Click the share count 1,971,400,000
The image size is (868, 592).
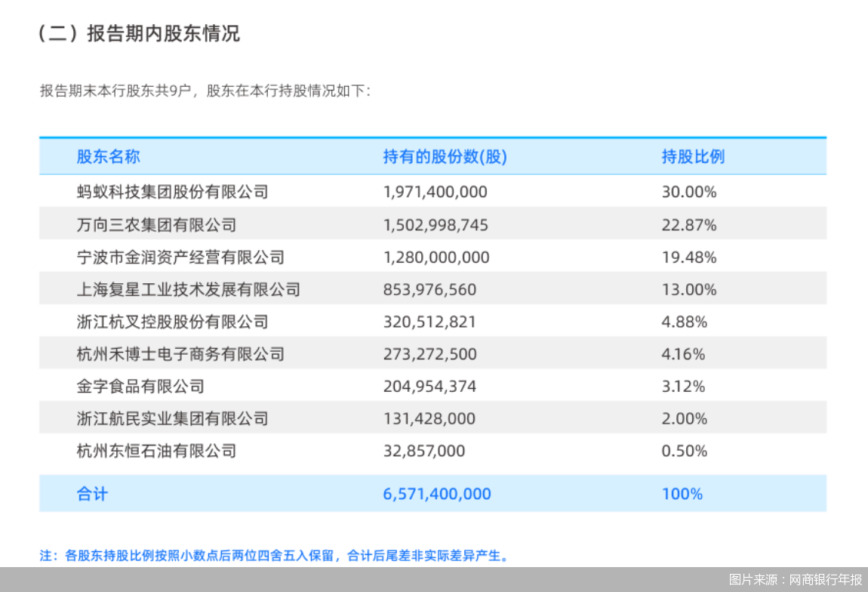pos(434,192)
